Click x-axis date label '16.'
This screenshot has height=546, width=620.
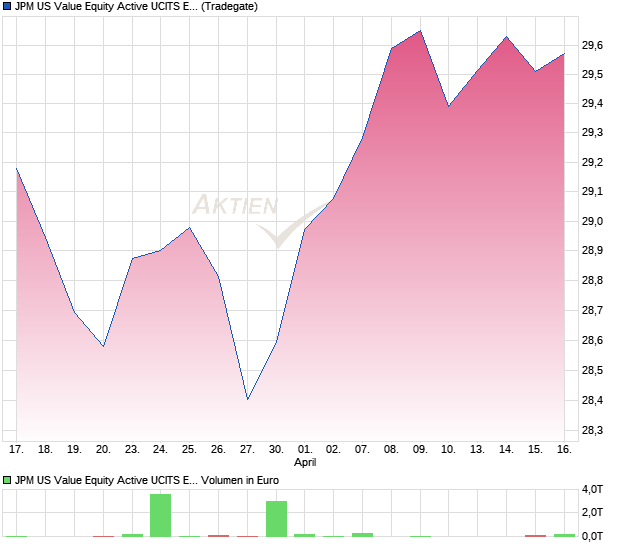tap(564, 450)
